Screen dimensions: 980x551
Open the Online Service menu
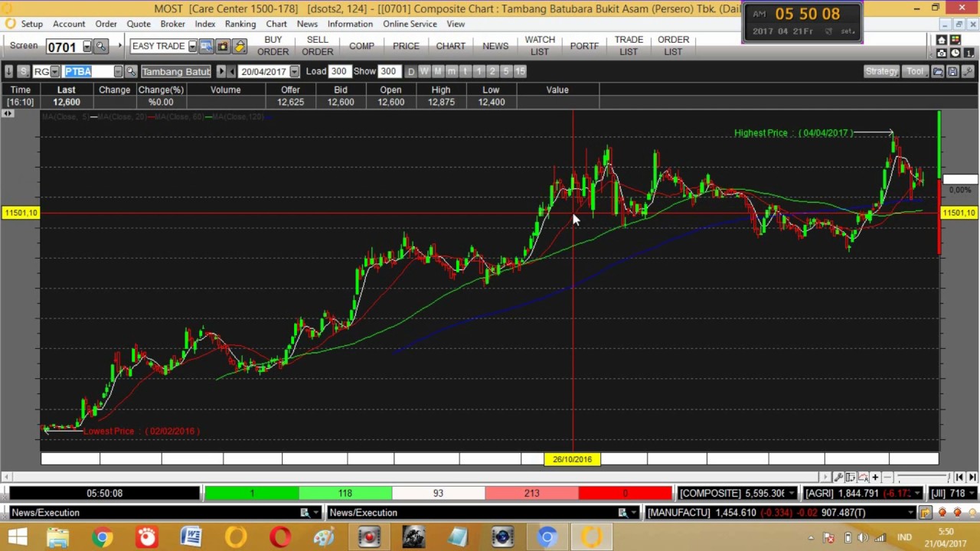[410, 24]
